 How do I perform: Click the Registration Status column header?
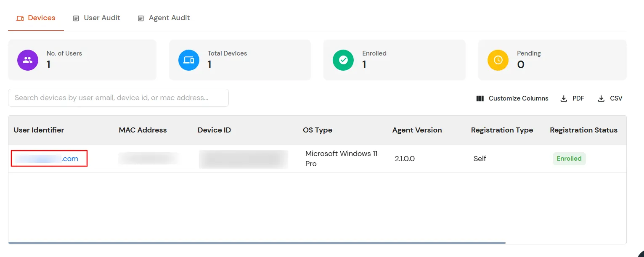coord(583,130)
